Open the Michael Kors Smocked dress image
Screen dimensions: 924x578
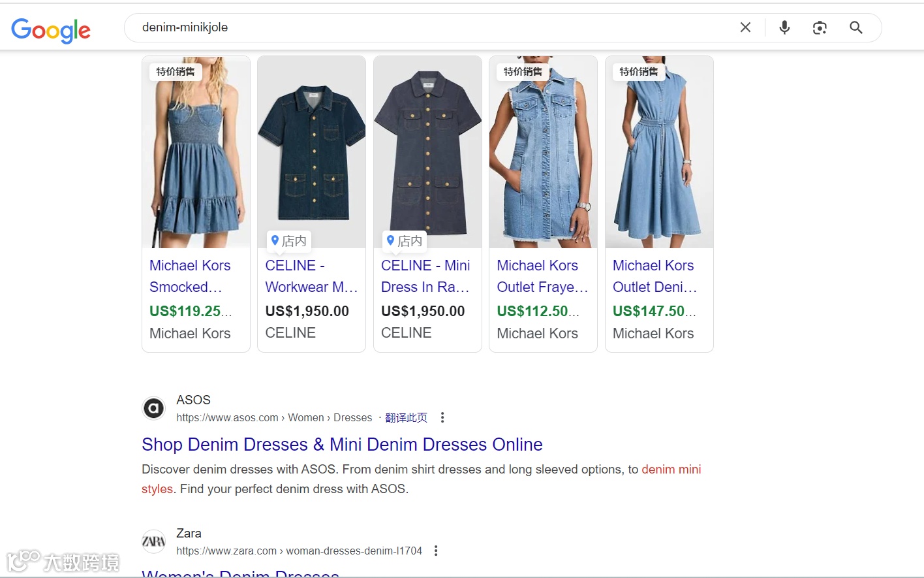(x=196, y=152)
